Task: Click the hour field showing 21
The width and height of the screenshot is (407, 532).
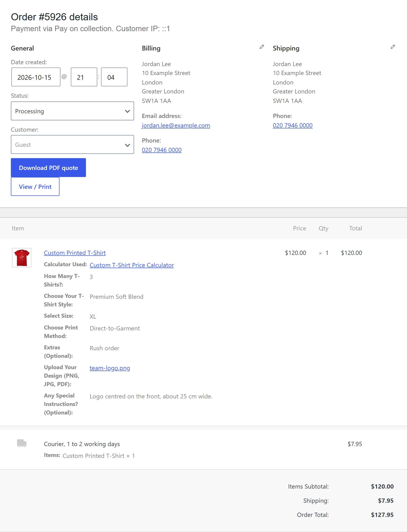Action: (84, 77)
